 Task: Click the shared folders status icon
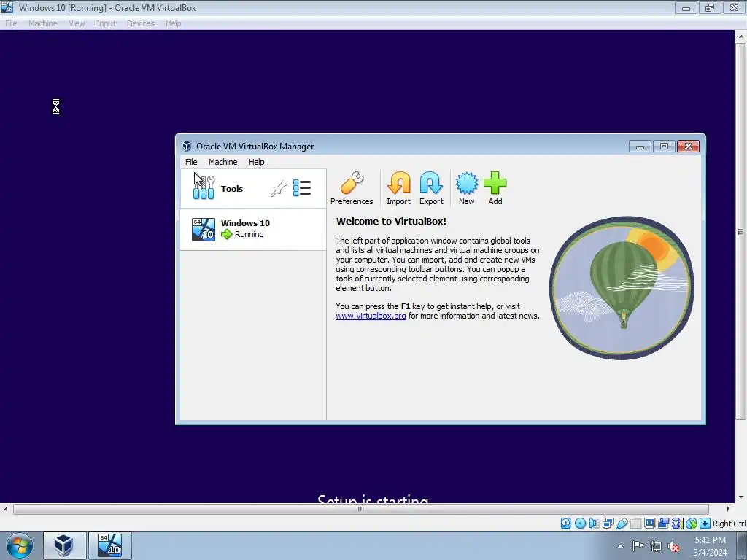tap(635, 524)
